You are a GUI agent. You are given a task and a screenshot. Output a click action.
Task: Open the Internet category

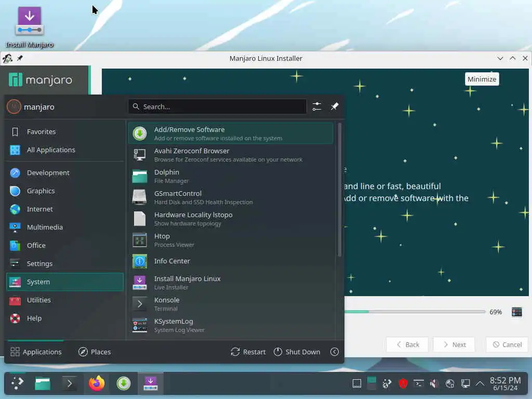coord(65,209)
